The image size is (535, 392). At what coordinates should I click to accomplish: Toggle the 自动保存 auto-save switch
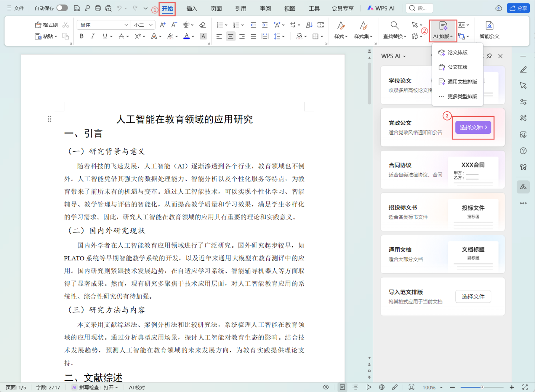pos(62,8)
